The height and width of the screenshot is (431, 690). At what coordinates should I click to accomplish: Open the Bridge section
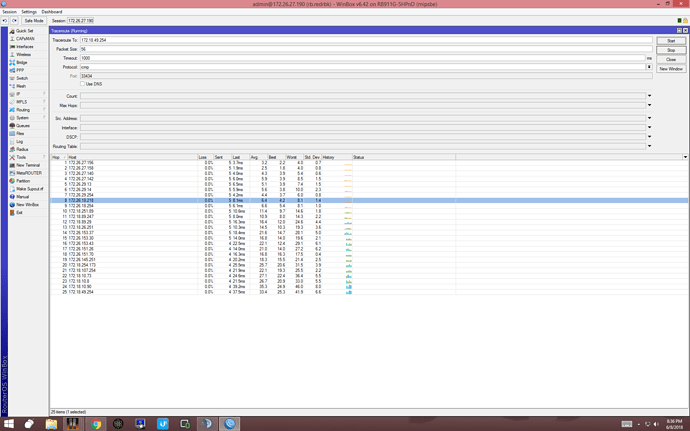coord(21,62)
